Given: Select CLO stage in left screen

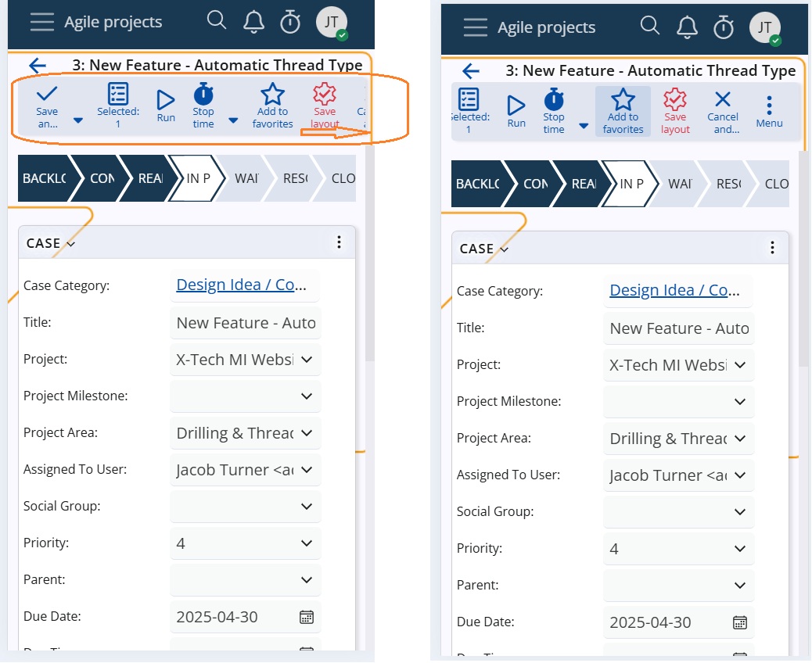Looking at the screenshot, I should click(340, 178).
